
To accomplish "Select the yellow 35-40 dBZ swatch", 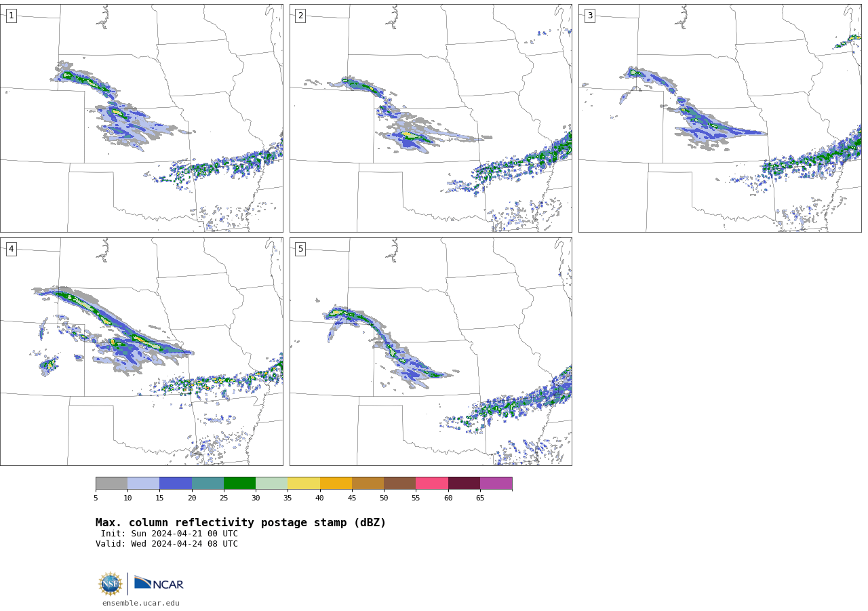I will tap(304, 483).
